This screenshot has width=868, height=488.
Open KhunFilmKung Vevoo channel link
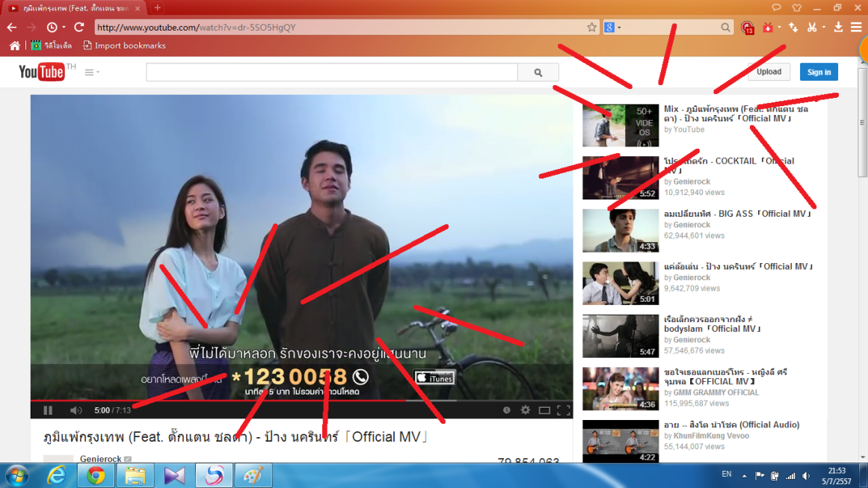coord(711,436)
